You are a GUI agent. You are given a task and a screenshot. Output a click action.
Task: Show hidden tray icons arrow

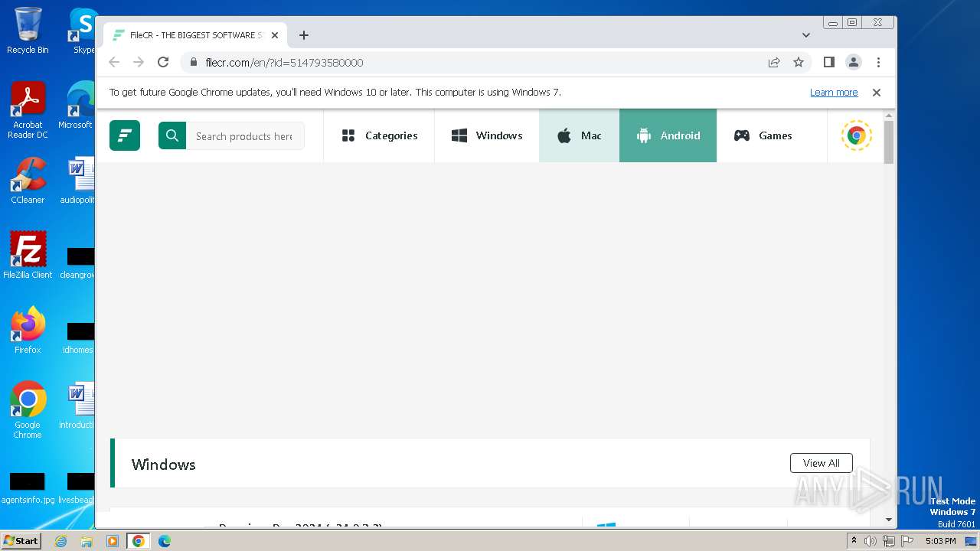[854, 541]
